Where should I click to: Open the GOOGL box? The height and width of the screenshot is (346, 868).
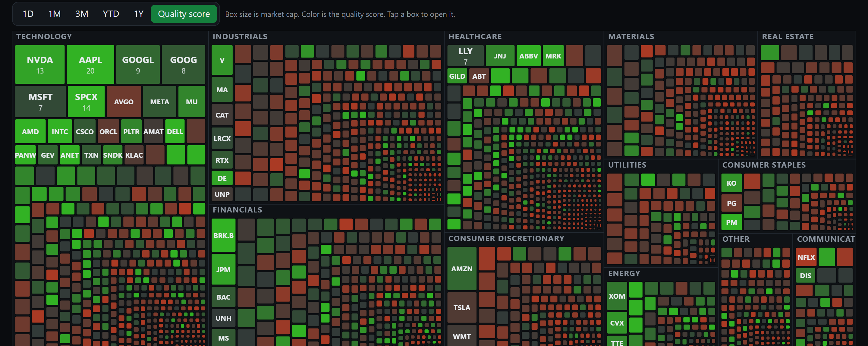click(x=138, y=64)
